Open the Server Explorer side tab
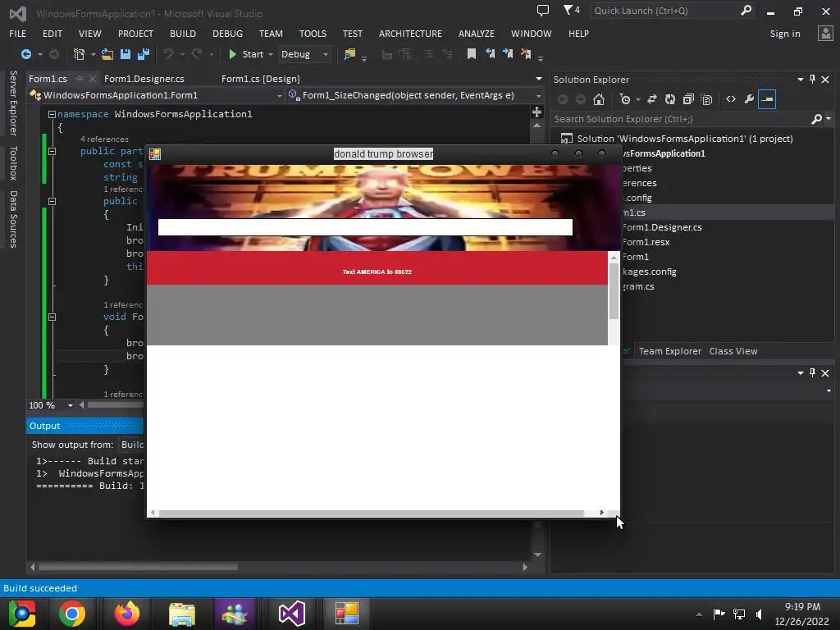The width and height of the screenshot is (840, 630). [x=13, y=103]
